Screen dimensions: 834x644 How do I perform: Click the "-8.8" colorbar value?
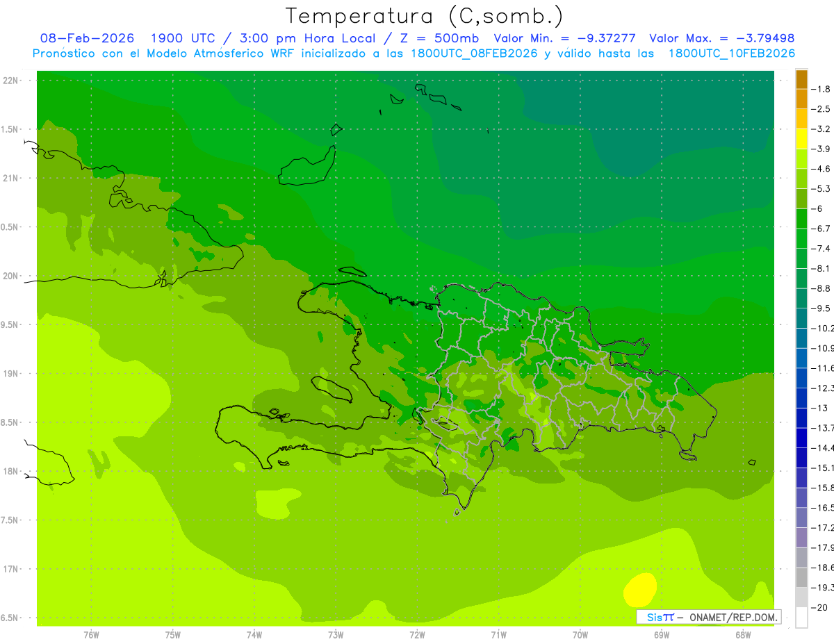pyautogui.click(x=821, y=288)
